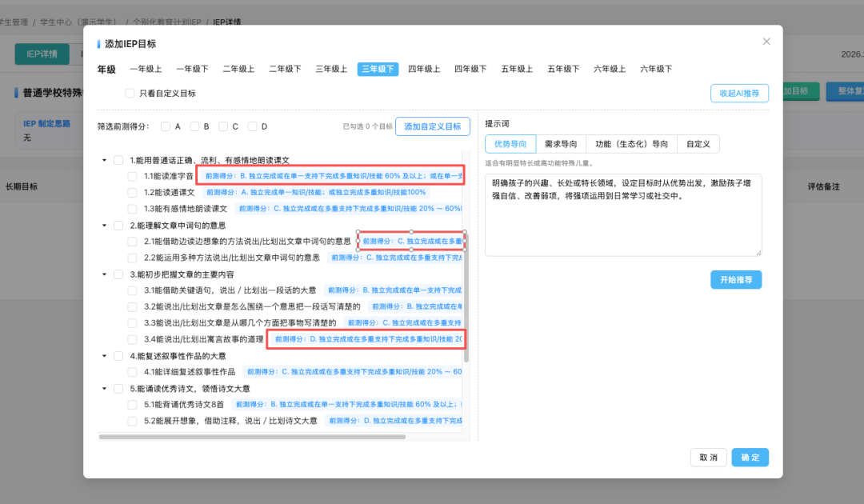The image size is (864, 504).
Task: Check 4.1能详细复述叙事性作品
Action: pyautogui.click(x=132, y=372)
